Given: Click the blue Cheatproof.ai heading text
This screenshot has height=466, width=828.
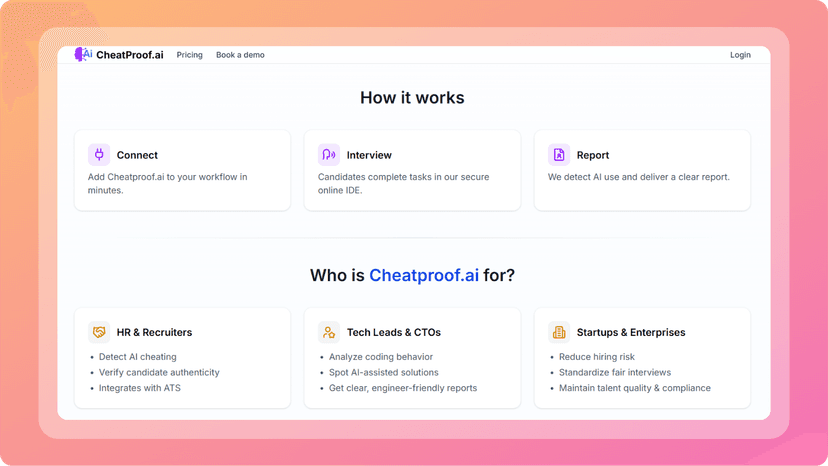Looking at the screenshot, I should pos(424,275).
